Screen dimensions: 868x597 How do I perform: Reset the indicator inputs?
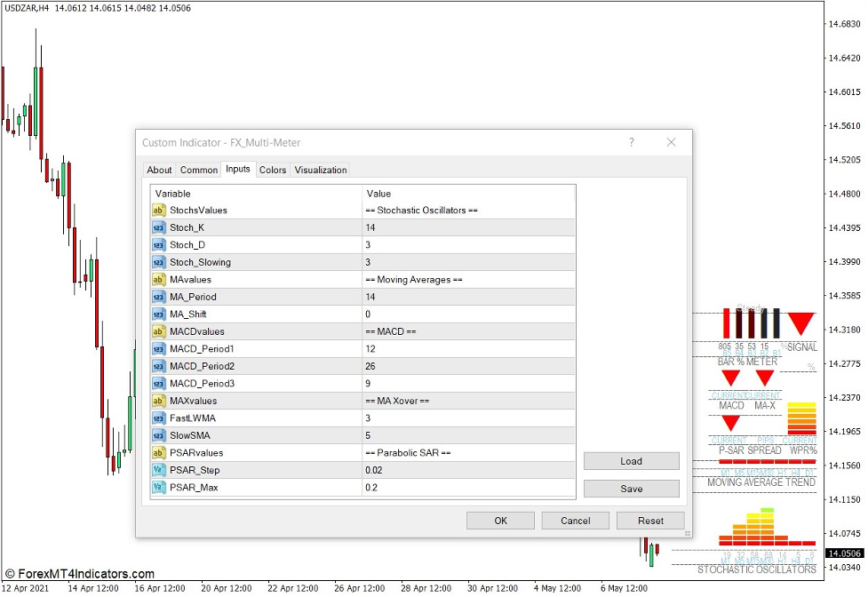click(x=650, y=521)
